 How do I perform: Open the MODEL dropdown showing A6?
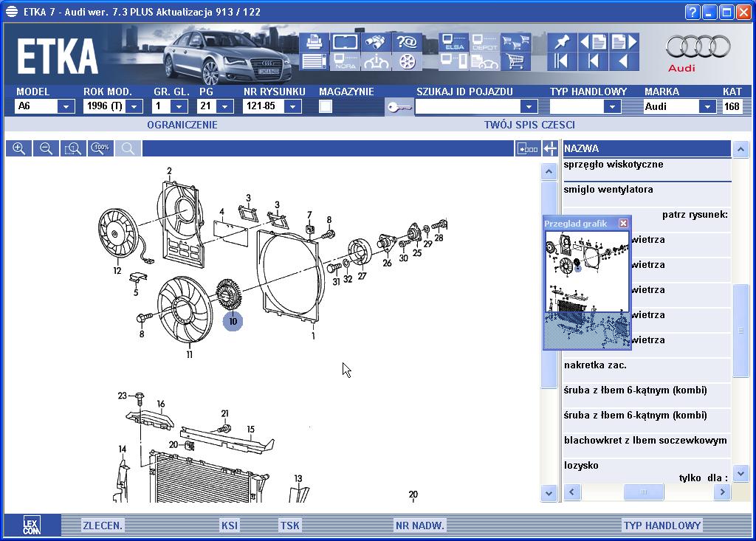(66, 106)
